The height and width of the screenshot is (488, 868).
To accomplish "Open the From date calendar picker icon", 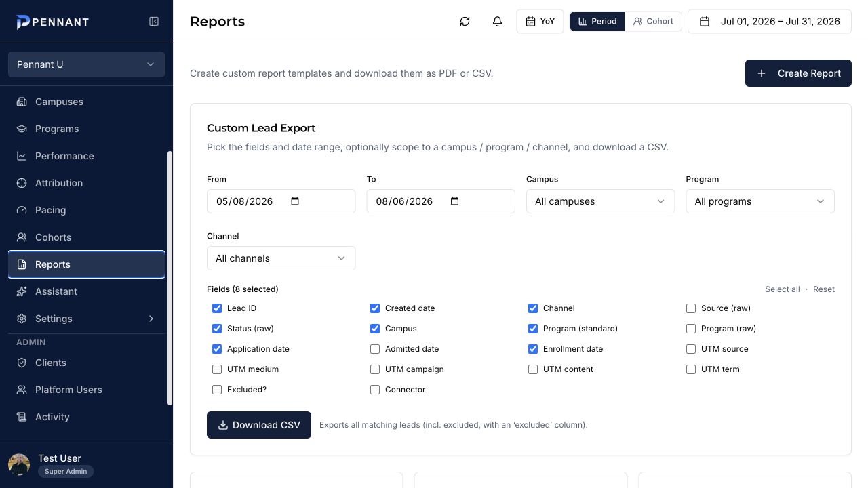I will coord(295,201).
